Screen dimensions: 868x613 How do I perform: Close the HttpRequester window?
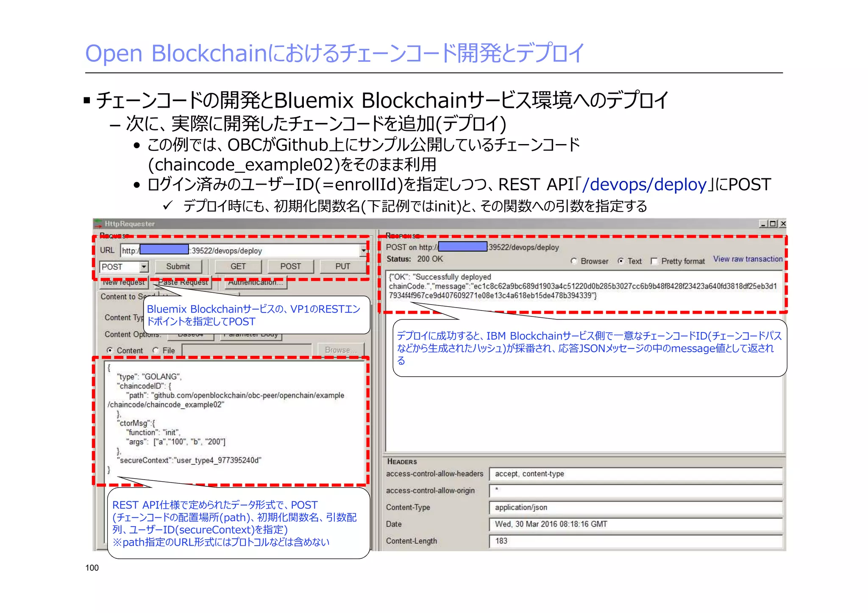(x=782, y=223)
